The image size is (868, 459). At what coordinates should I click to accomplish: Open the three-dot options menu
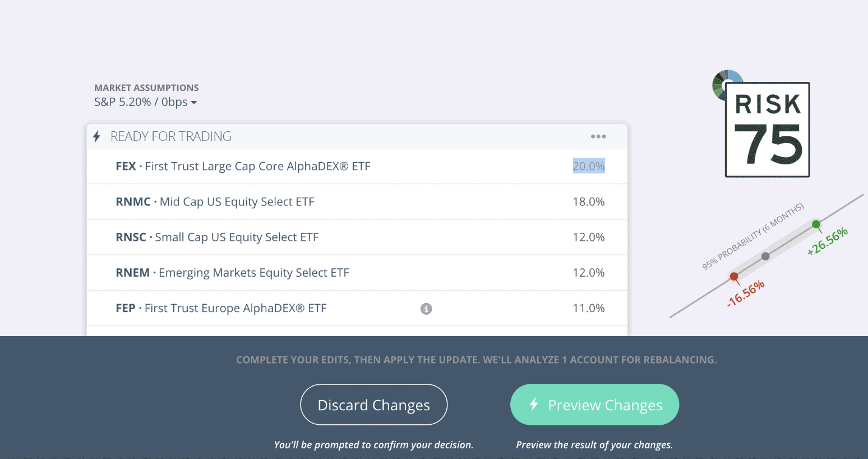pos(598,136)
